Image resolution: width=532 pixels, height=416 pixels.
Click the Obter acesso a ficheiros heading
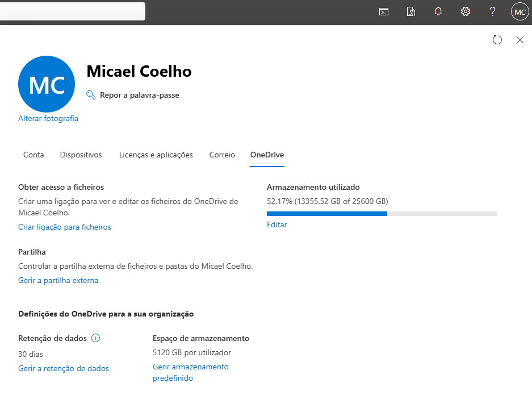click(x=61, y=187)
